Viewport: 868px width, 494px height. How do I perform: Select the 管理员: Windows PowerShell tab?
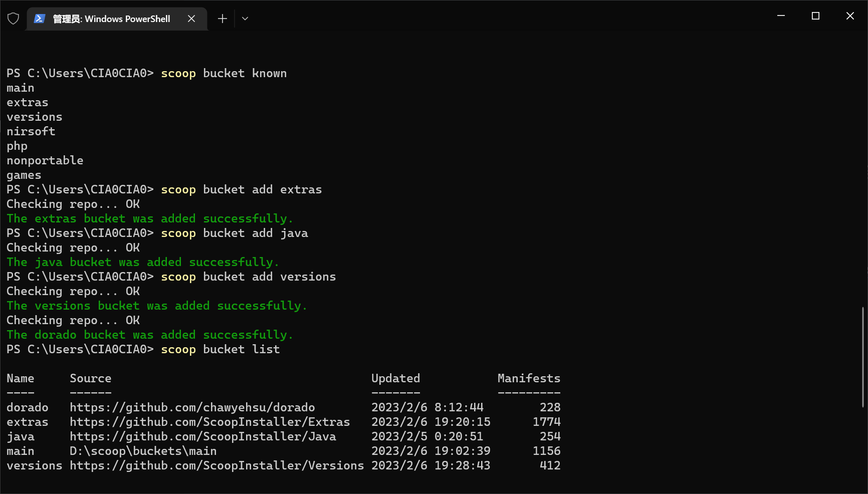[x=111, y=19]
